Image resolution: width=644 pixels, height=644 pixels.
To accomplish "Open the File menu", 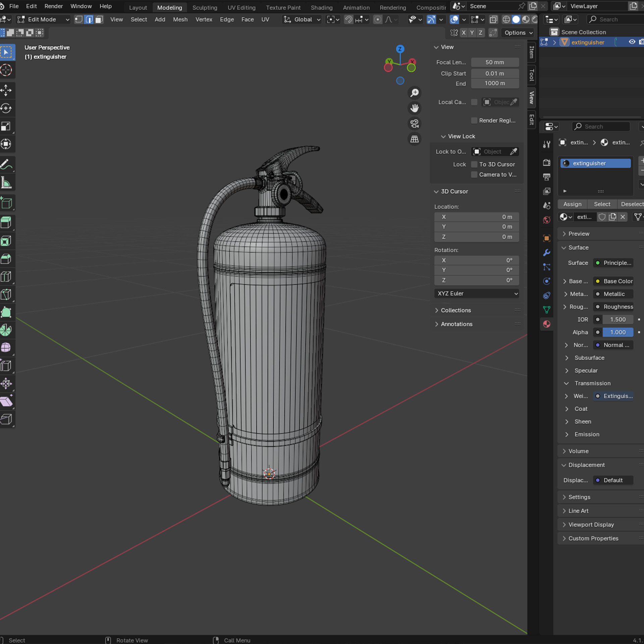I will point(14,6).
